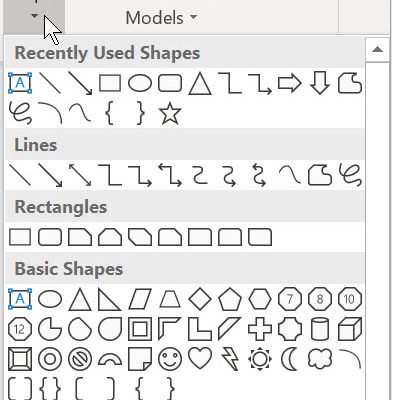
Task: Insert a Cross shape
Action: point(260,329)
